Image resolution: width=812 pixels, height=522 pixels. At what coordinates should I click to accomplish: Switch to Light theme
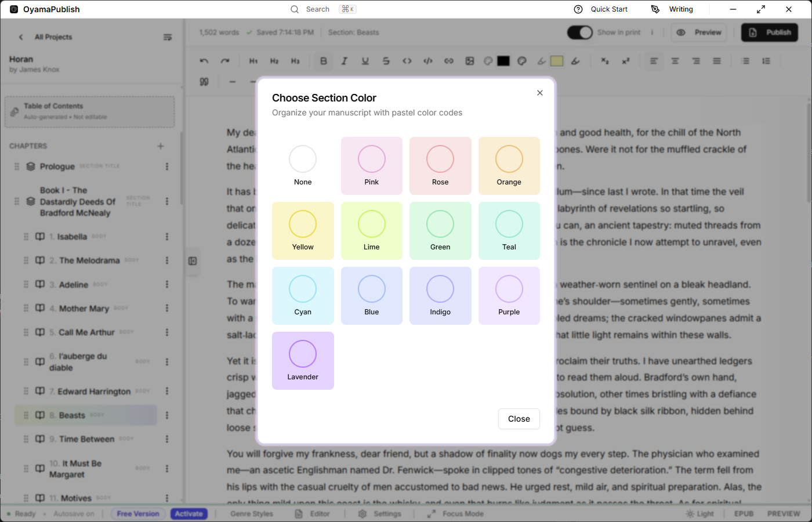(700, 513)
